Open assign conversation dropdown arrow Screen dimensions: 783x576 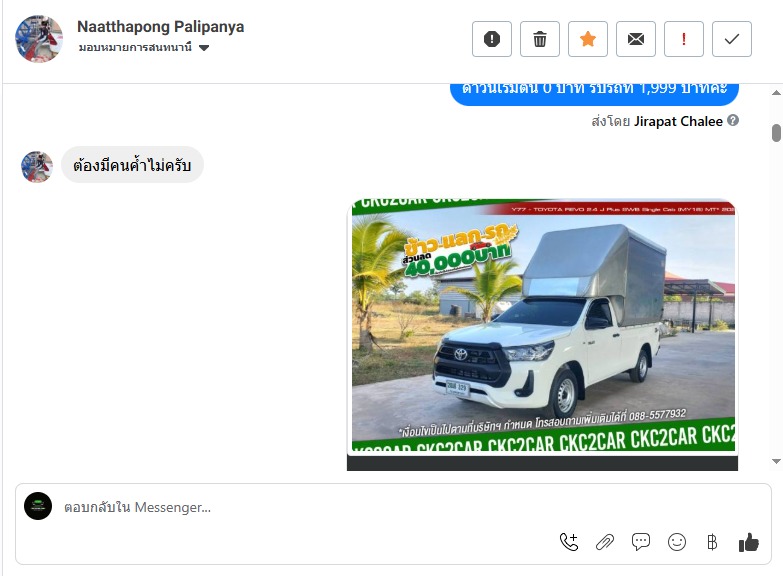point(204,48)
